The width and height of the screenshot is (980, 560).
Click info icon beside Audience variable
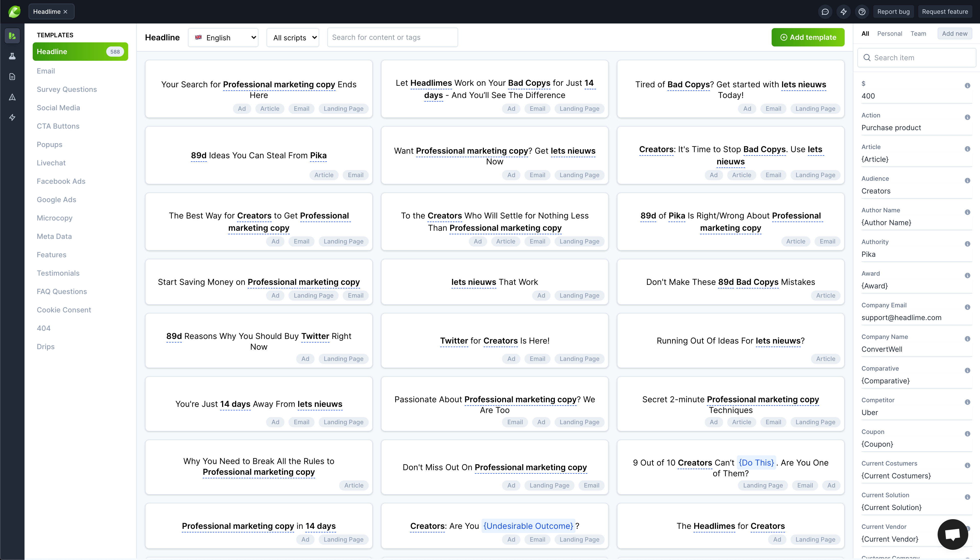click(x=967, y=180)
